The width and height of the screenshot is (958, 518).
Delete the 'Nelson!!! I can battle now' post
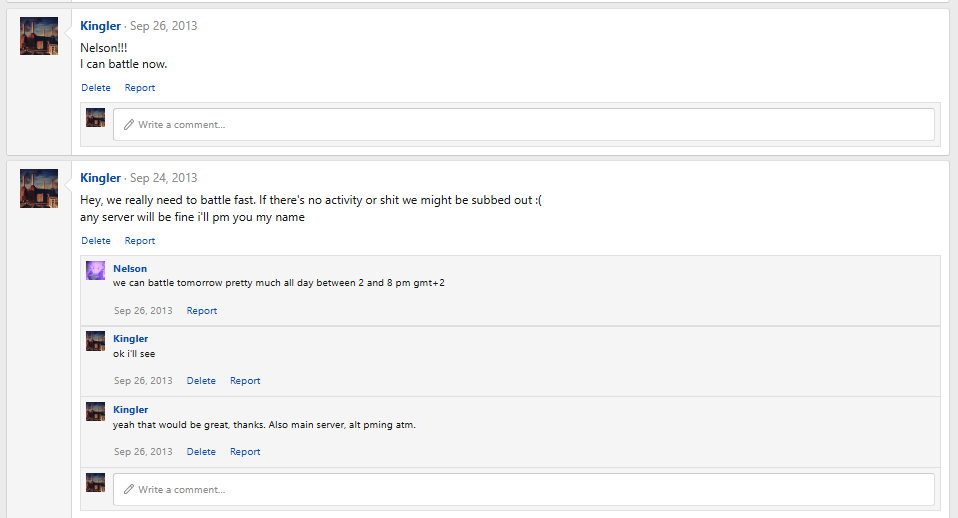(96, 88)
